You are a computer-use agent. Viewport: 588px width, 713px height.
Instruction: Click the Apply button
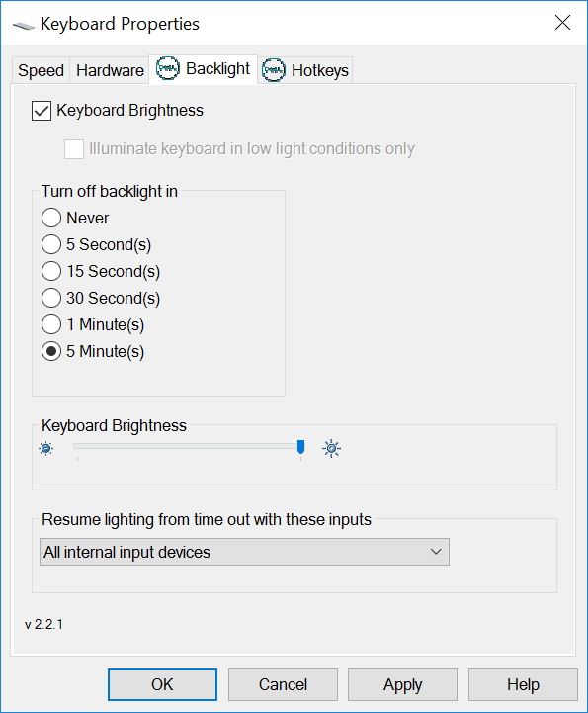click(402, 684)
